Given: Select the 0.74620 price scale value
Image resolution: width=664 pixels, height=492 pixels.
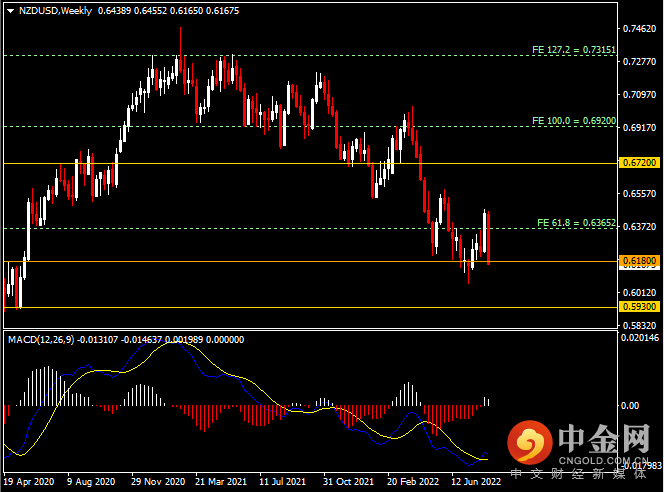Looking at the screenshot, I should click(639, 29).
